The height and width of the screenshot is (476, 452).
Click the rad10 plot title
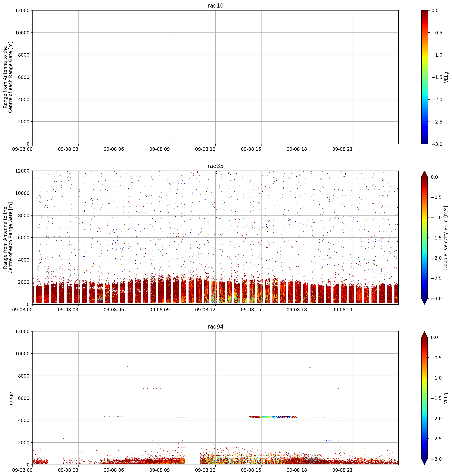click(215, 6)
